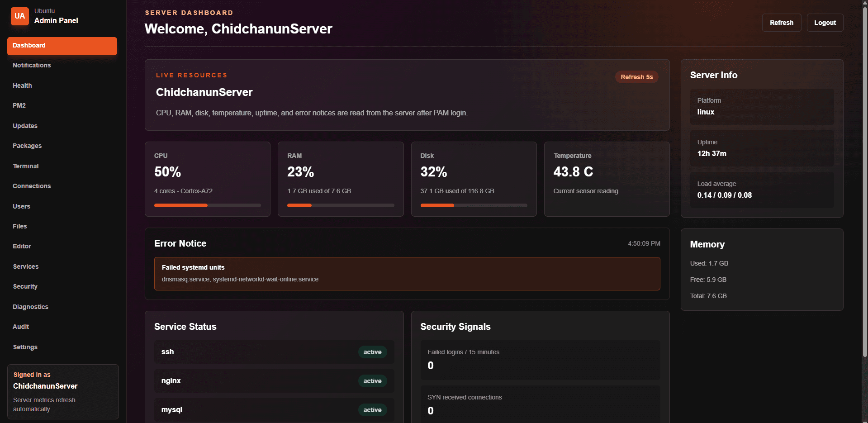Screen dimensions: 868x423
Task: Click the UA logo icon
Action: click(x=20, y=16)
